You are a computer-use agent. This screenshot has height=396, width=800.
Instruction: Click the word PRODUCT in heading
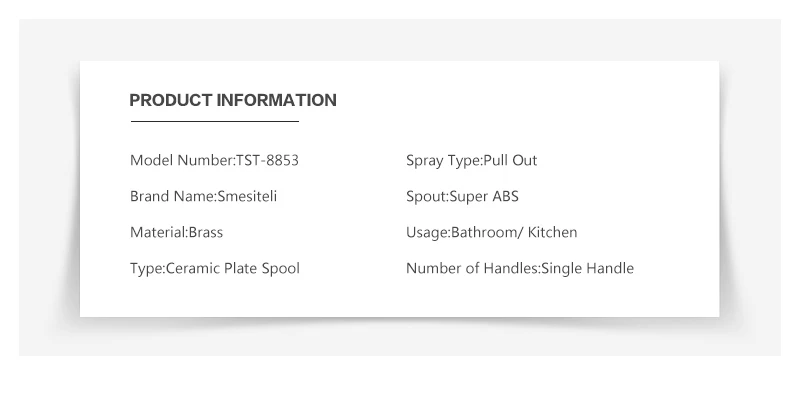point(171,100)
